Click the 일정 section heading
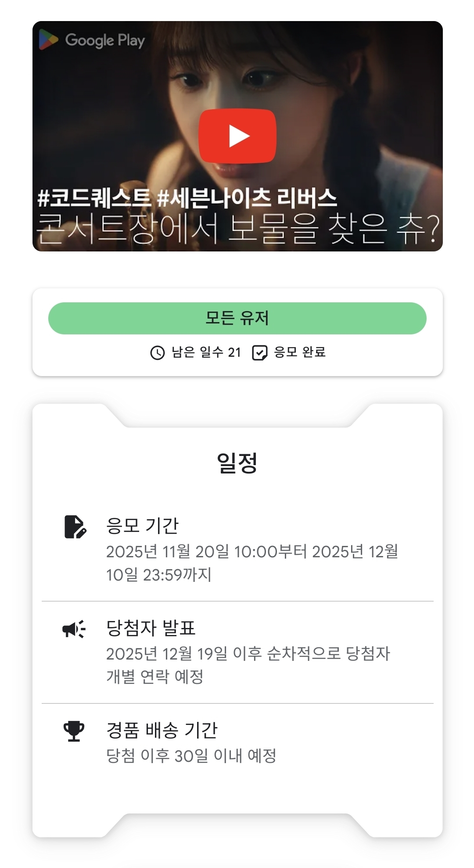Image resolution: width=474 pixels, height=868 pixels. 237,463
